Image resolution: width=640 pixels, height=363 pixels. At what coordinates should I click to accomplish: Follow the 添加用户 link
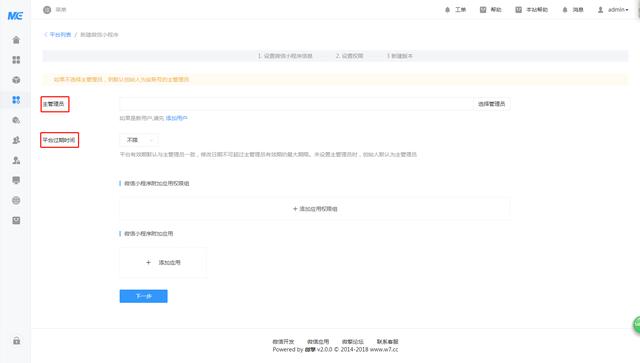(x=176, y=118)
